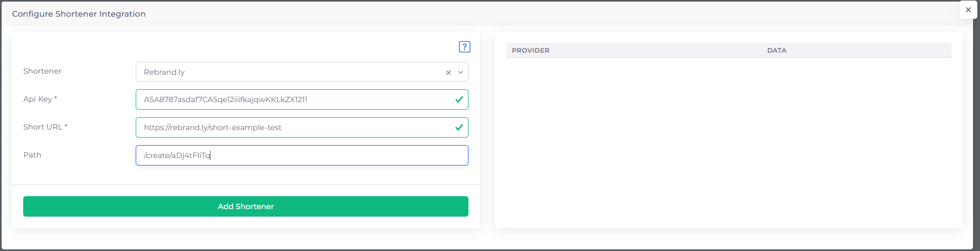Place cursor in the Path field
Screen dimensions: 980x251
(323, 155)
